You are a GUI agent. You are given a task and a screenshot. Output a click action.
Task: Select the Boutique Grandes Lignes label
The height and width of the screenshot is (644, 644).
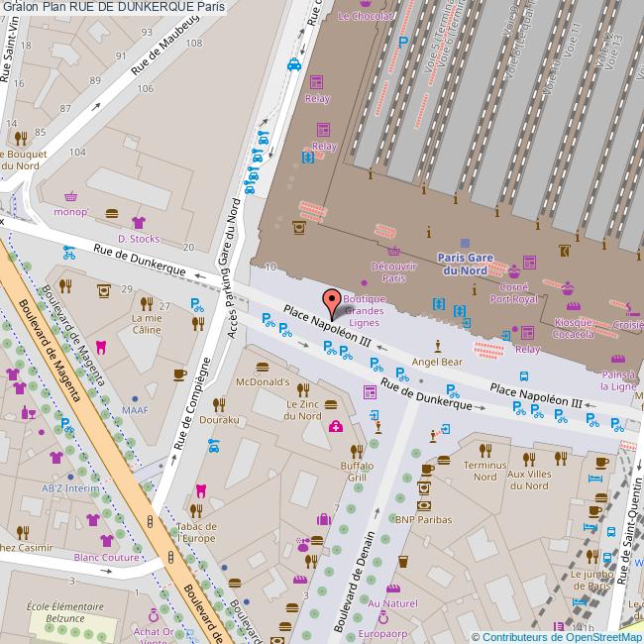pos(365,311)
